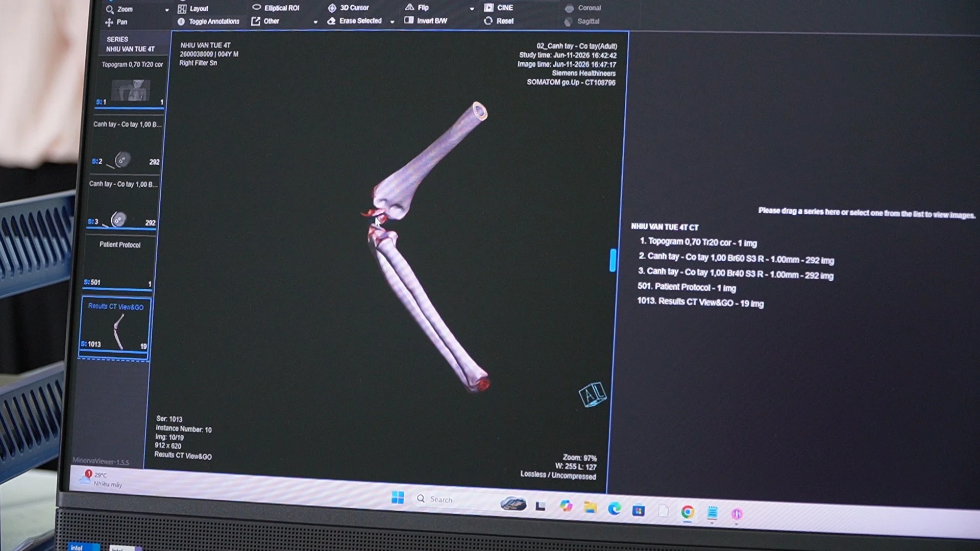Screen dimensions: 980x551
Task: Open Microsoft Store from the taskbar
Action: 639,510
